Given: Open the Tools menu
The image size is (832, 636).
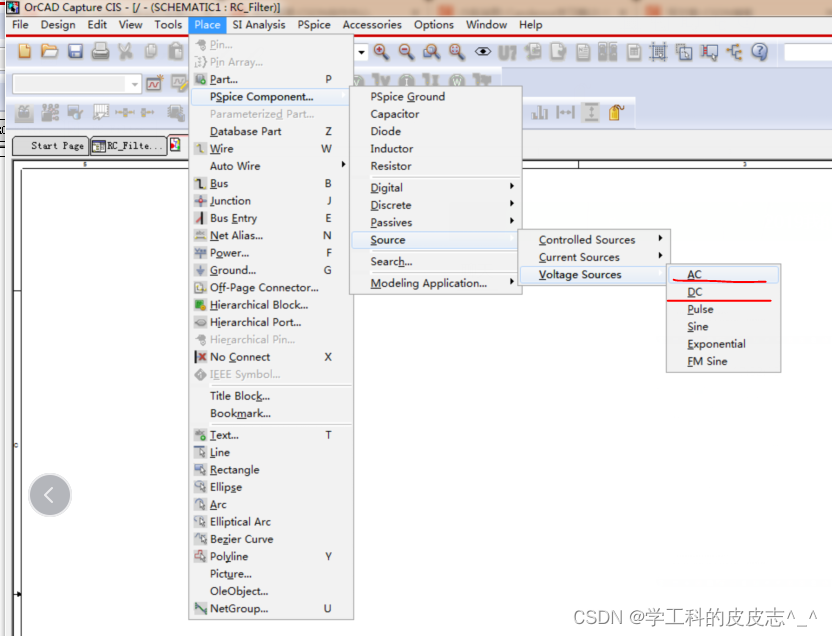Looking at the screenshot, I should [x=168, y=25].
